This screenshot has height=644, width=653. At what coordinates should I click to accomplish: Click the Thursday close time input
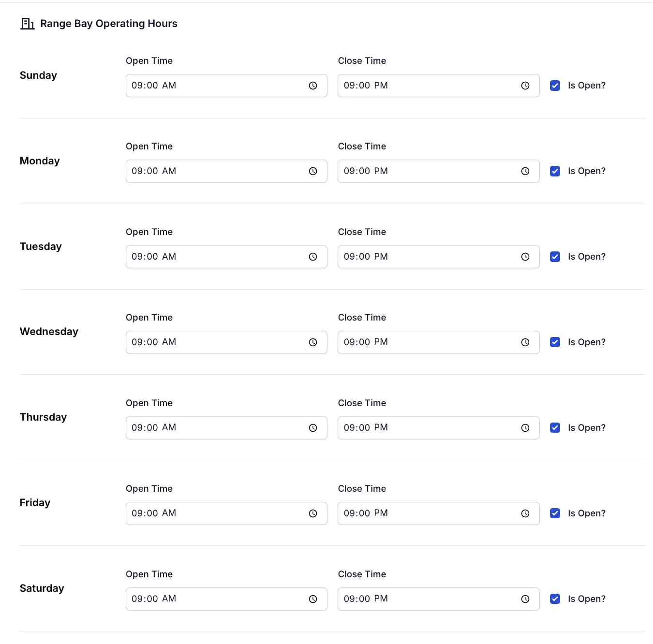[439, 428]
